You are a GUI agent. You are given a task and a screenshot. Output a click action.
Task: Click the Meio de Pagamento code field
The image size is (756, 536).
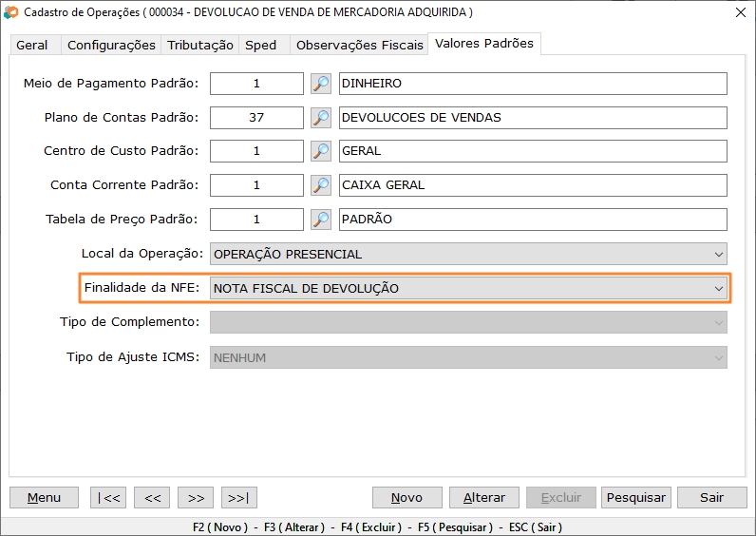point(256,84)
